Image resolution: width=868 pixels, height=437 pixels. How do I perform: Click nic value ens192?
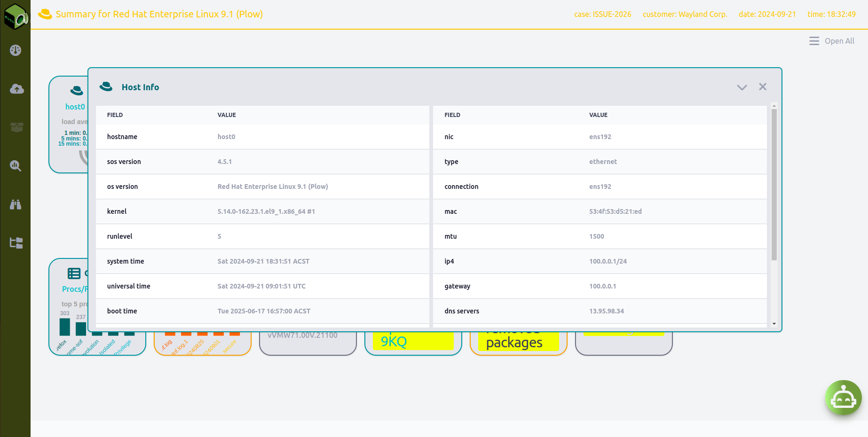tap(600, 137)
